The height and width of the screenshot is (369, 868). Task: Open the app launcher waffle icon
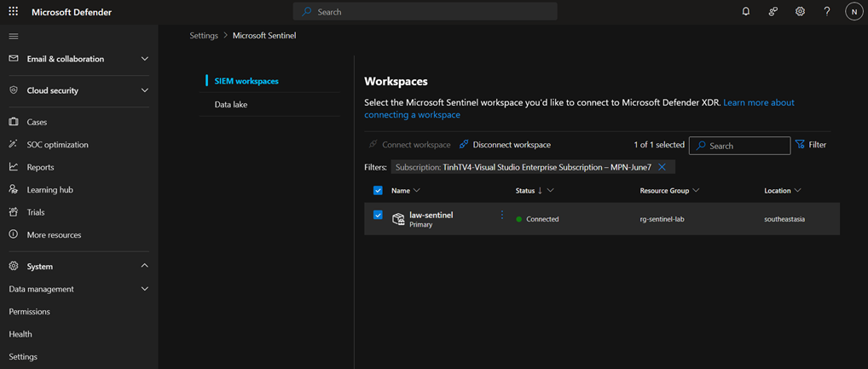pos(14,12)
